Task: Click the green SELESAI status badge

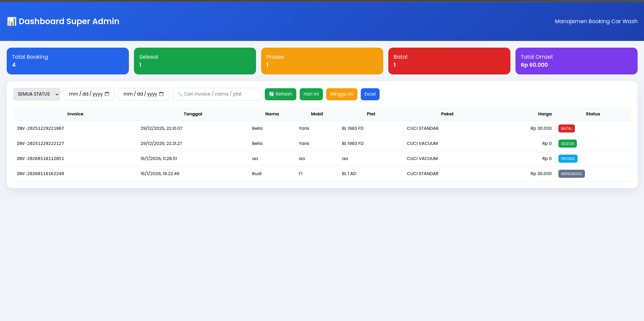Action: (567, 144)
